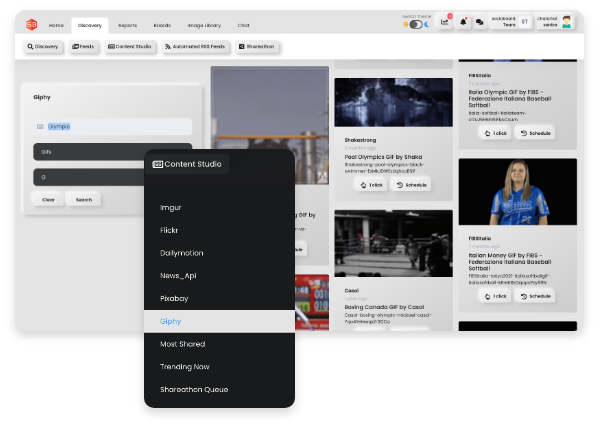The width and height of the screenshot is (599, 428).
Task: Open the Boards tab
Action: pos(162,25)
